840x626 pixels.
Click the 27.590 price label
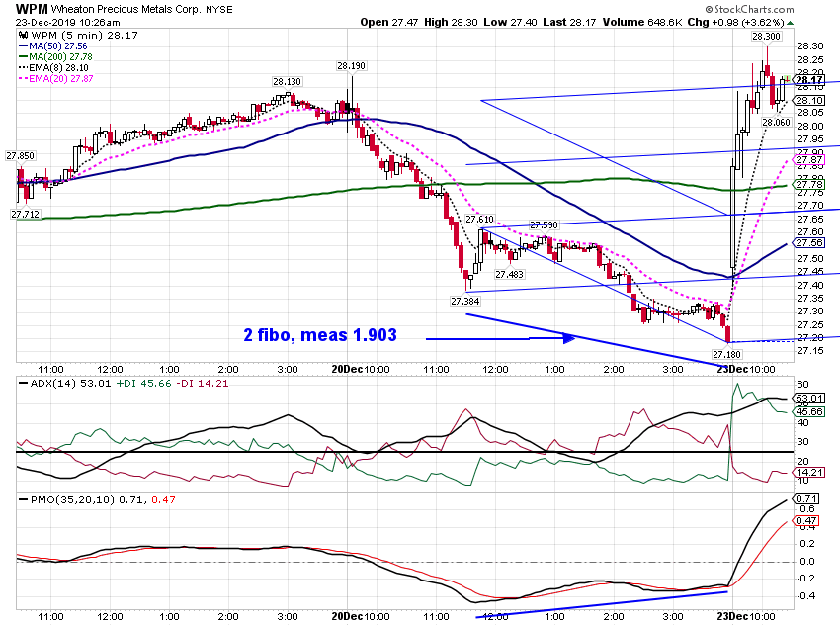click(544, 225)
